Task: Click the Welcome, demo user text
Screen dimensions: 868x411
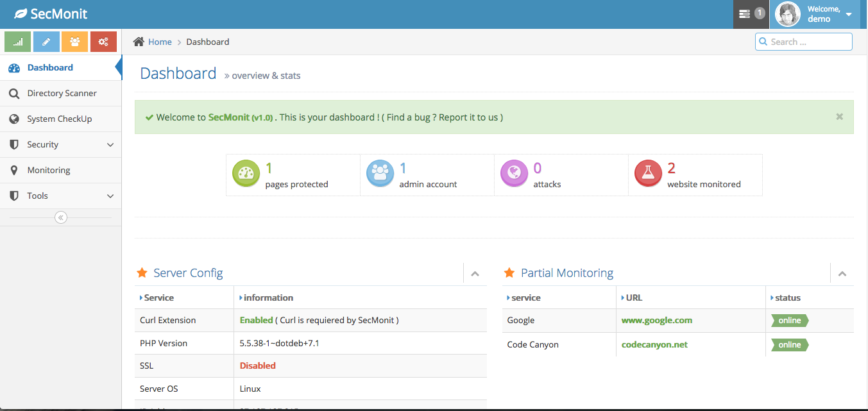Action: [x=824, y=14]
